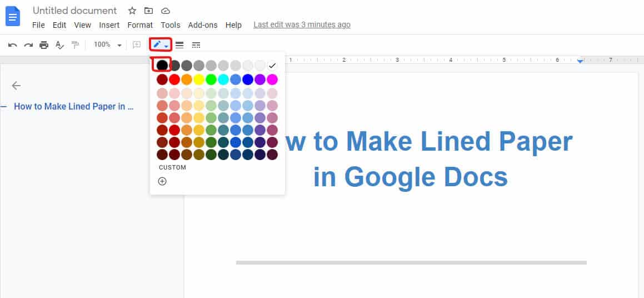Click the move-to-folder icon
The height and width of the screenshot is (298, 644).
click(x=149, y=11)
